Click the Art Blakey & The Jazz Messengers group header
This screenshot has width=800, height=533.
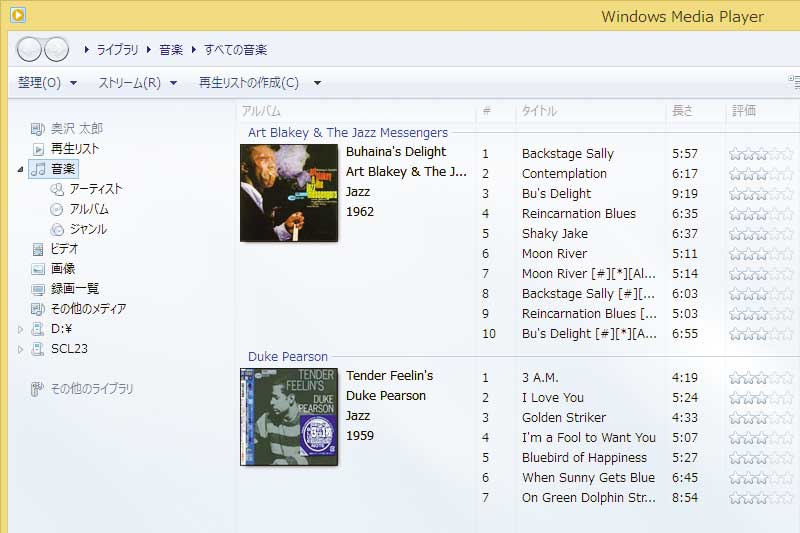[x=348, y=133]
